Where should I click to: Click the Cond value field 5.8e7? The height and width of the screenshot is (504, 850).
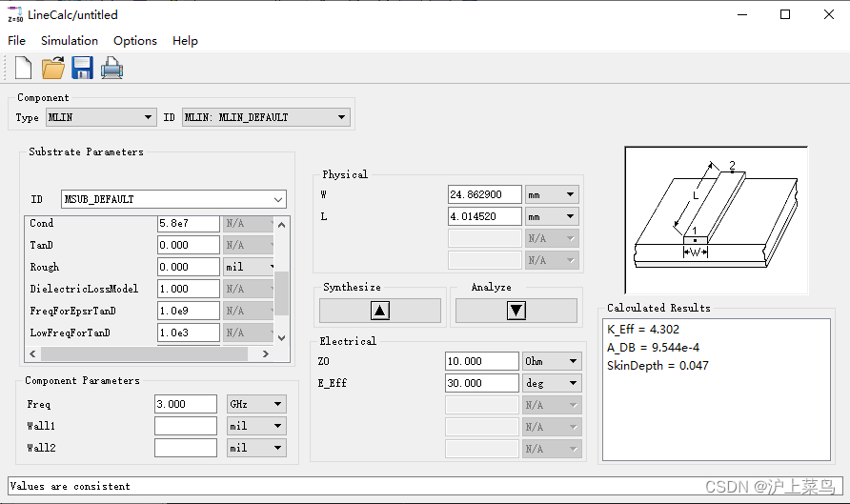coord(189,223)
